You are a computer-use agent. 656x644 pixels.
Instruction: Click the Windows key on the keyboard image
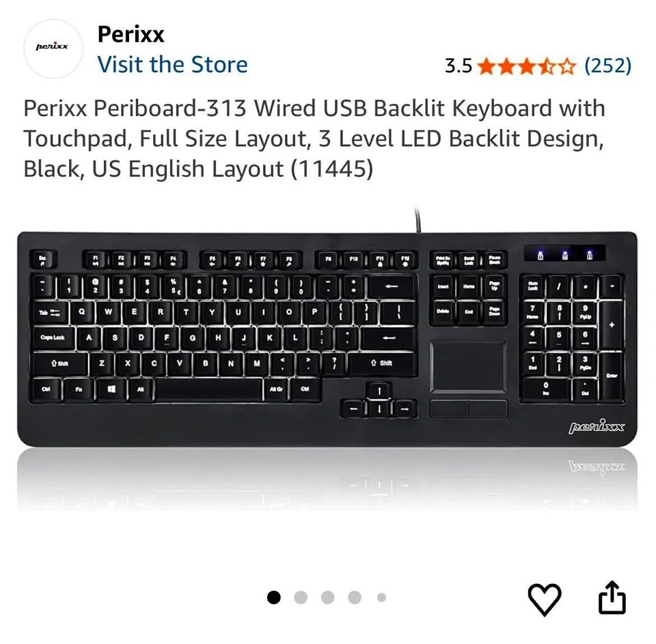[111, 389]
